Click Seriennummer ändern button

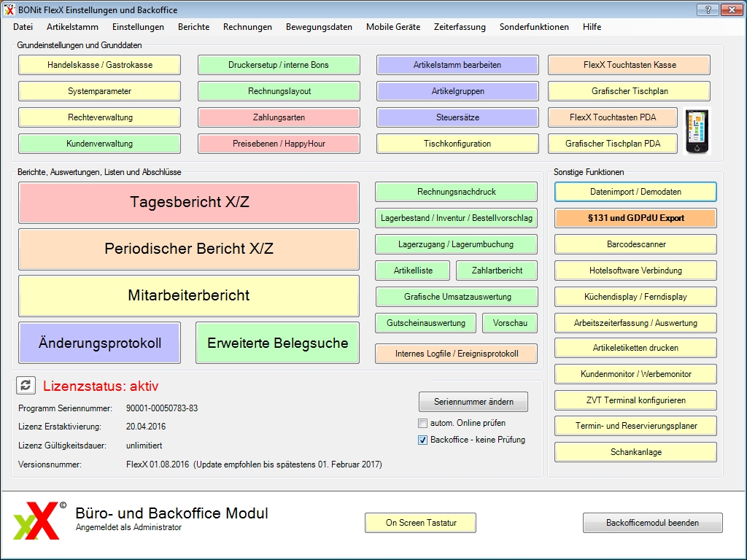(x=473, y=402)
